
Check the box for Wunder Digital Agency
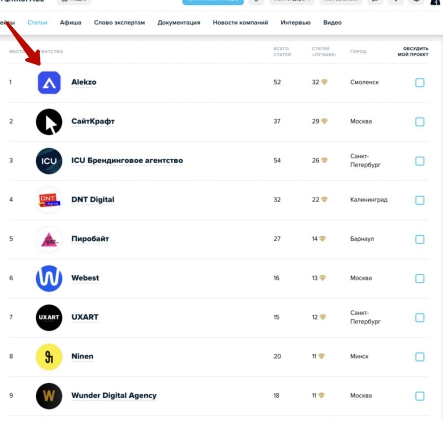tap(420, 396)
